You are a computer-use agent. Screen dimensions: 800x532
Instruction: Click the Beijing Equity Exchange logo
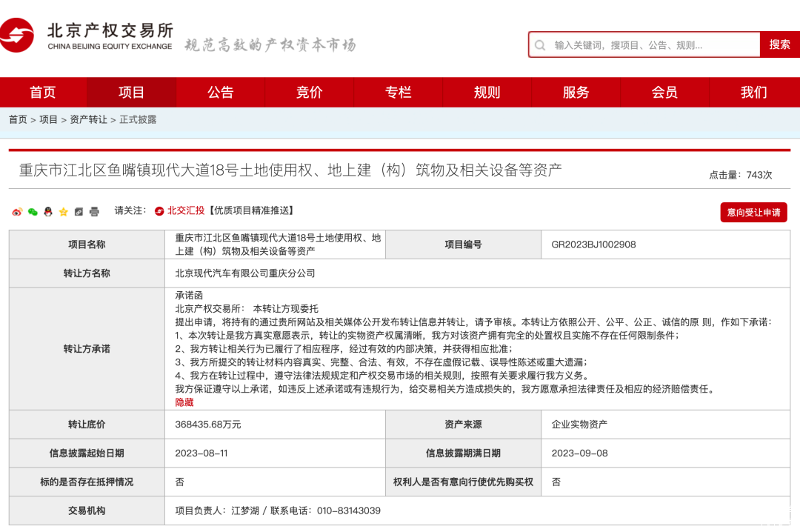87,36
